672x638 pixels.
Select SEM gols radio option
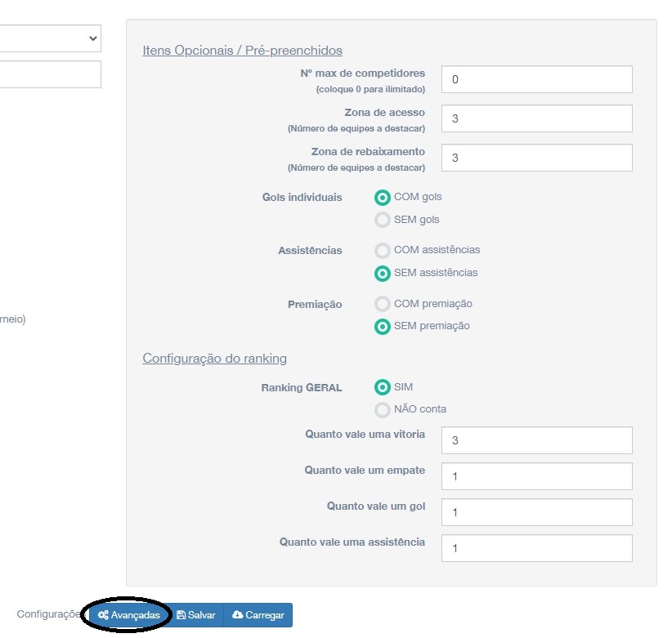pyautogui.click(x=382, y=220)
